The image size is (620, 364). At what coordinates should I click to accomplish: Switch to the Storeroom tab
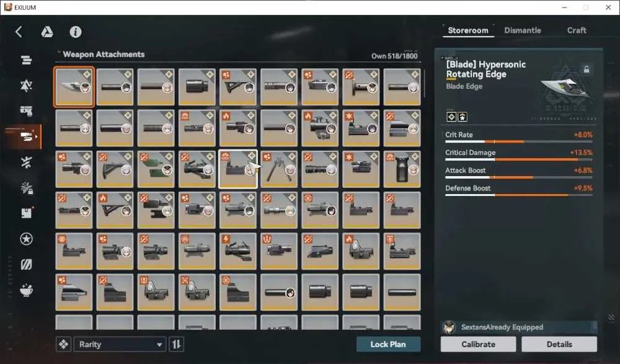468,30
